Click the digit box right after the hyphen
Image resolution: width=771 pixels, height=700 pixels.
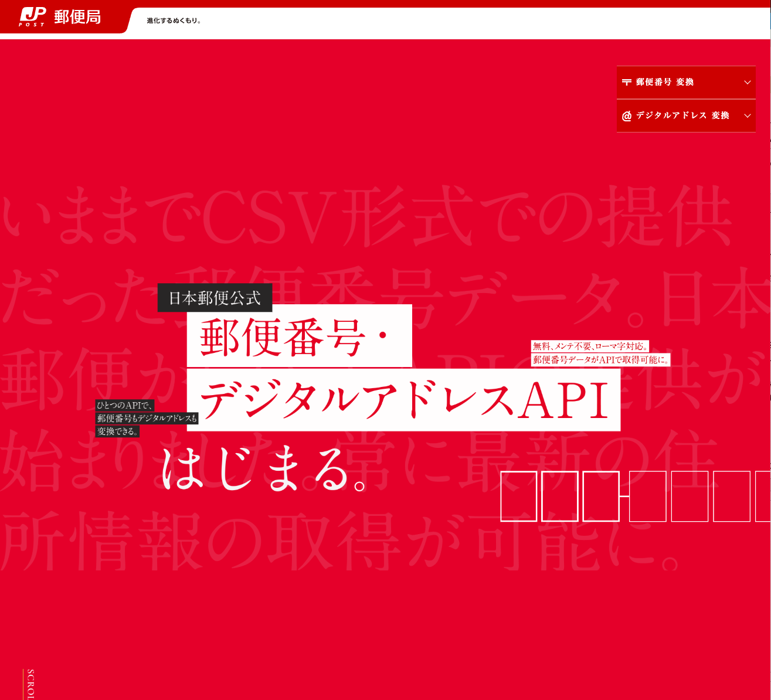647,496
